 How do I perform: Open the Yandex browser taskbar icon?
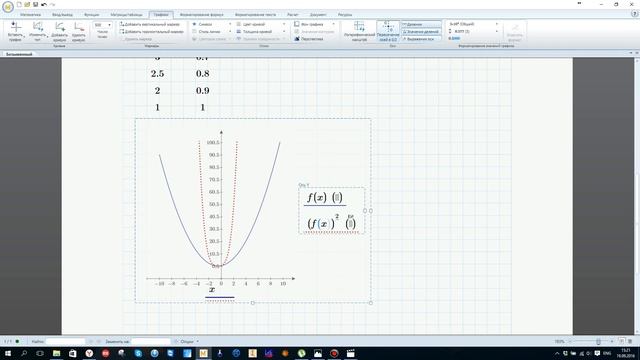point(89,353)
